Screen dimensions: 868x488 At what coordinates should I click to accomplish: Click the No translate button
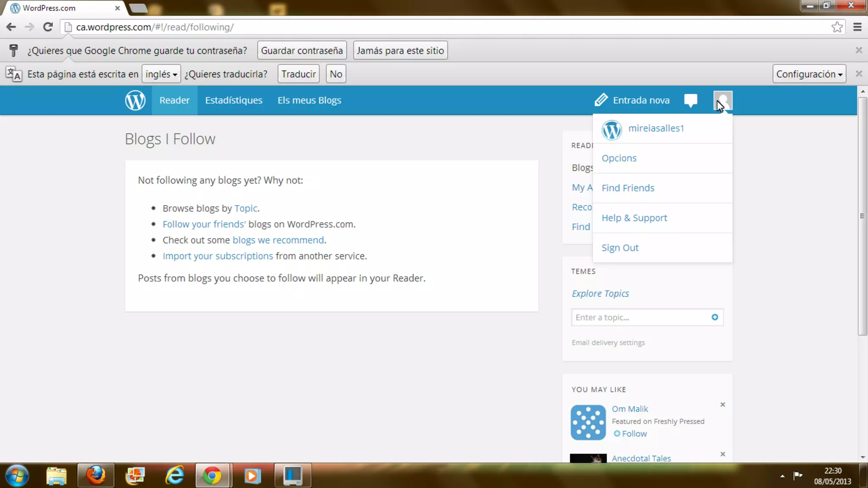[x=336, y=74]
